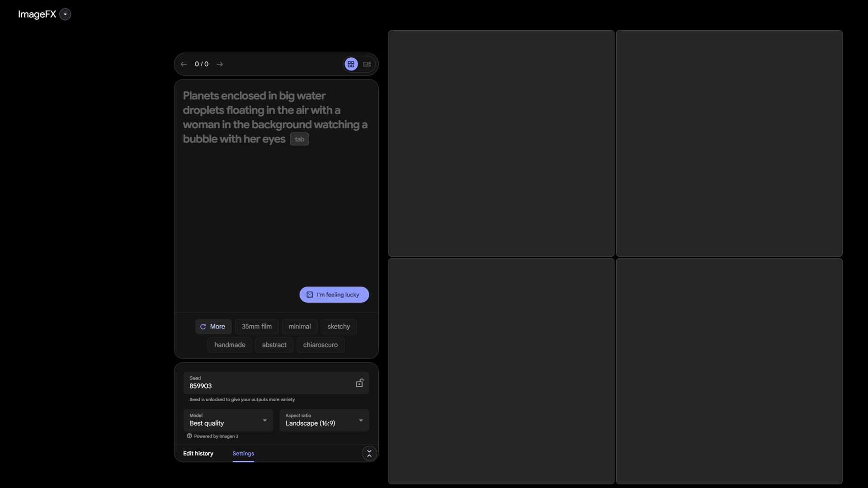The height and width of the screenshot is (488, 868).
Task: Toggle the chiaroscuro style chip
Action: [x=320, y=345]
